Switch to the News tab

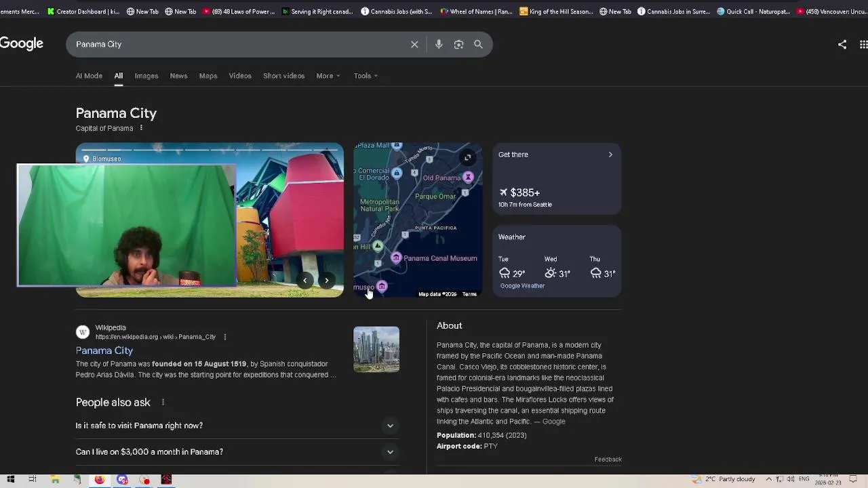tap(178, 76)
